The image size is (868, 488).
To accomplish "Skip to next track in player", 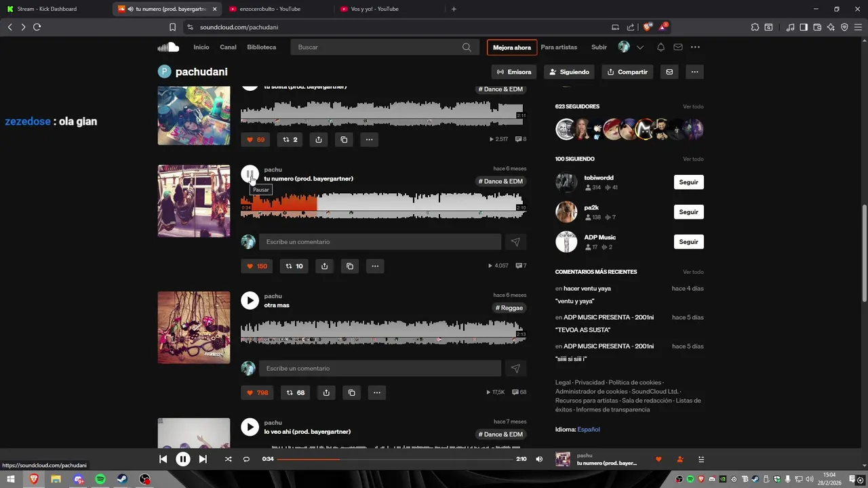I will pos(203,459).
